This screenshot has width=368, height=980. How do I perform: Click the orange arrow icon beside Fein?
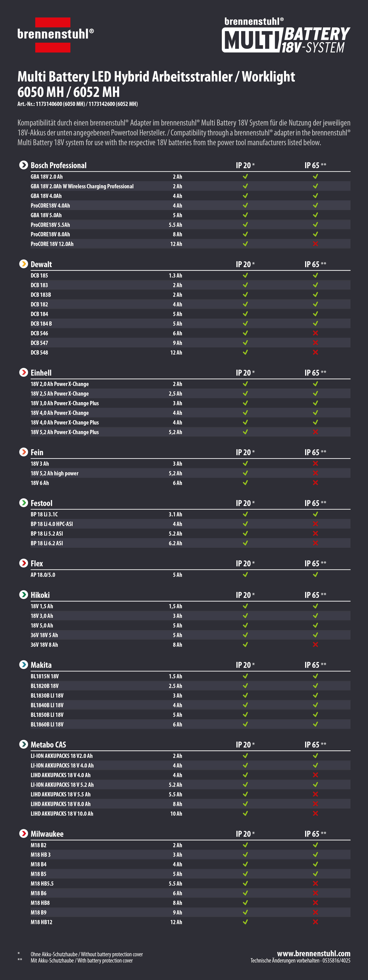pyautogui.click(x=24, y=452)
